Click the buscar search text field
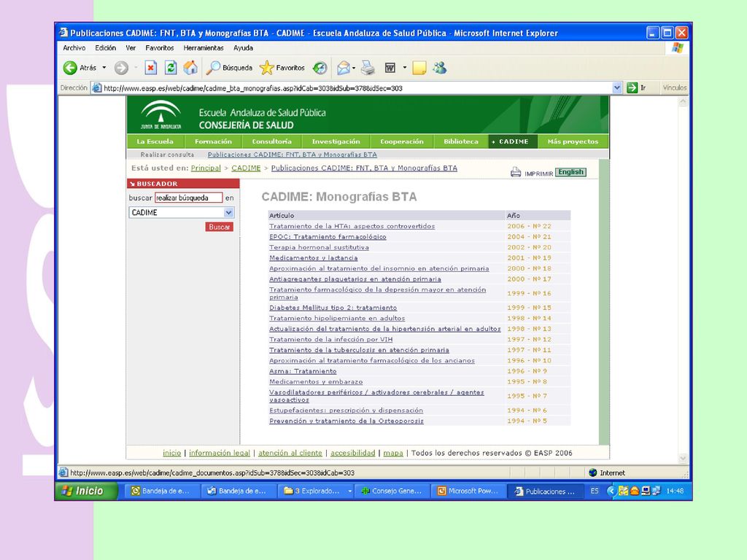This screenshot has width=747, height=560. (189, 198)
